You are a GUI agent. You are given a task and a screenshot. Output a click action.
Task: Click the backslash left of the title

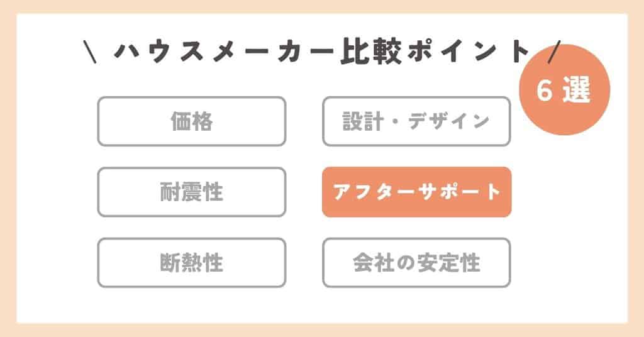click(x=88, y=52)
